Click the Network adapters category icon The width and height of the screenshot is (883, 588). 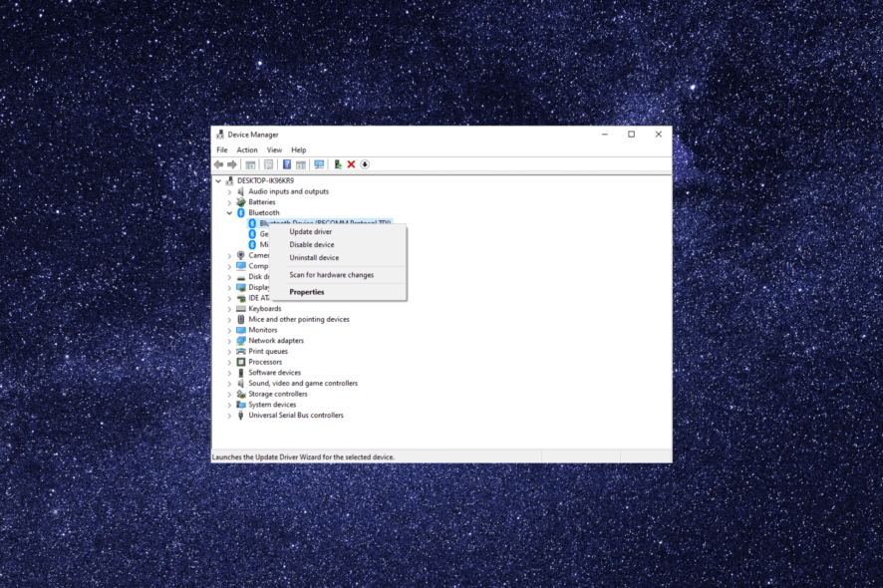tap(241, 341)
